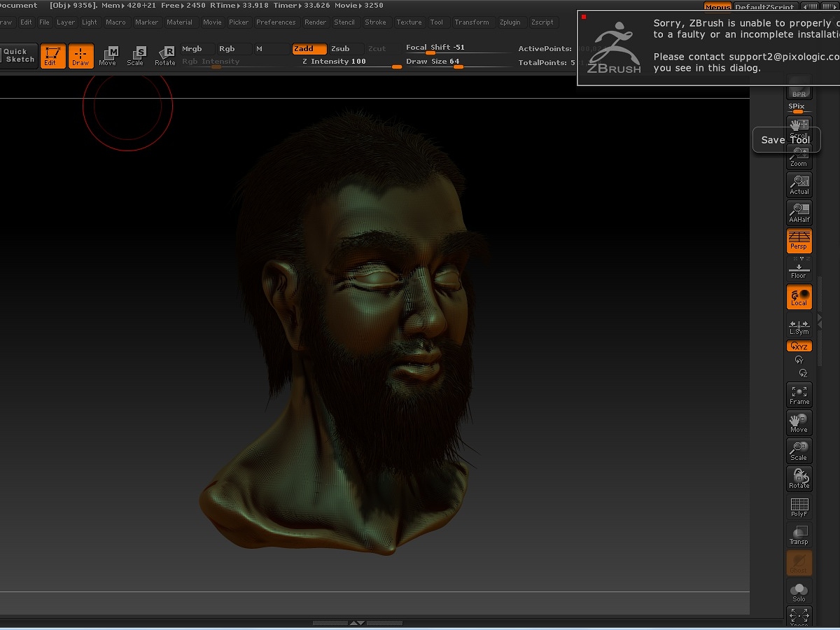Open the Texture menu
Image resolution: width=840 pixels, height=630 pixels.
[x=409, y=22]
